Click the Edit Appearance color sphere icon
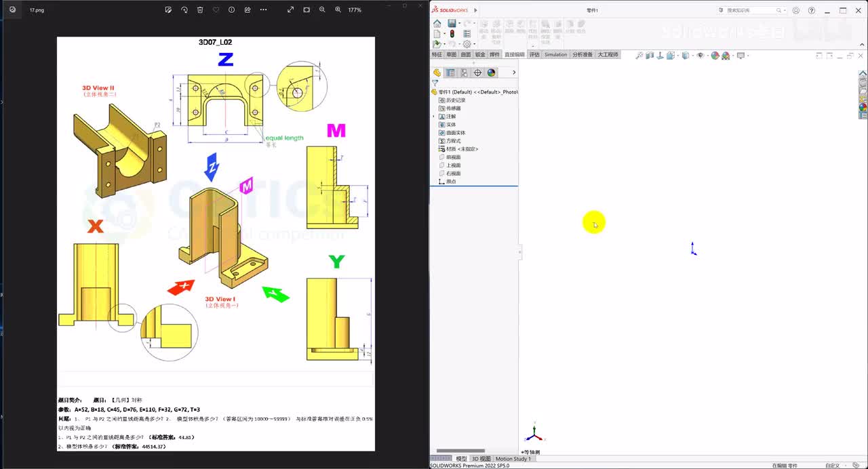The image size is (868, 469). click(x=715, y=56)
